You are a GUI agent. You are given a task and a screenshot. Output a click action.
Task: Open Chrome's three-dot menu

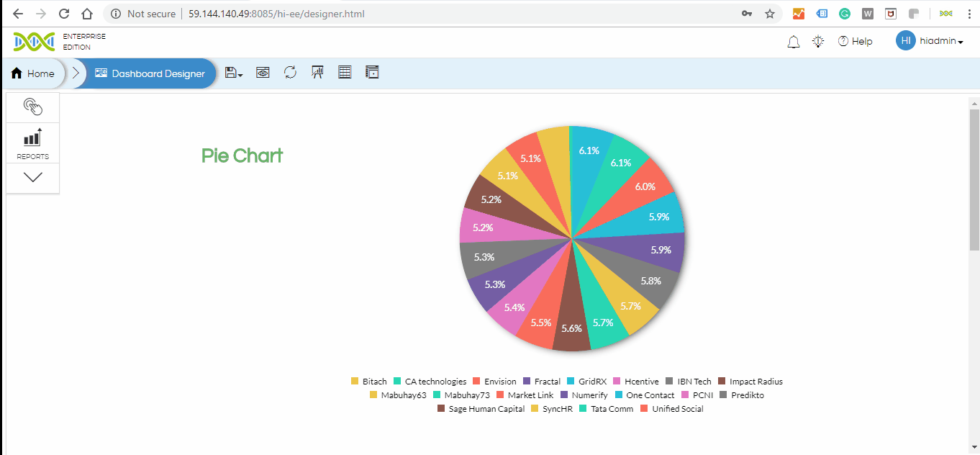(969, 14)
